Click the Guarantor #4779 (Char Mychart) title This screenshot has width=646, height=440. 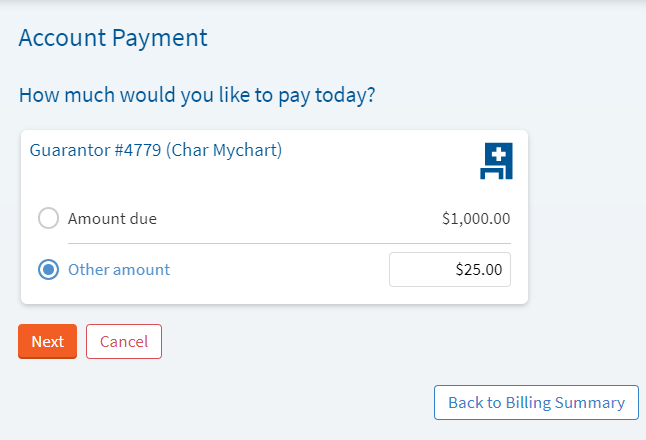(x=156, y=151)
